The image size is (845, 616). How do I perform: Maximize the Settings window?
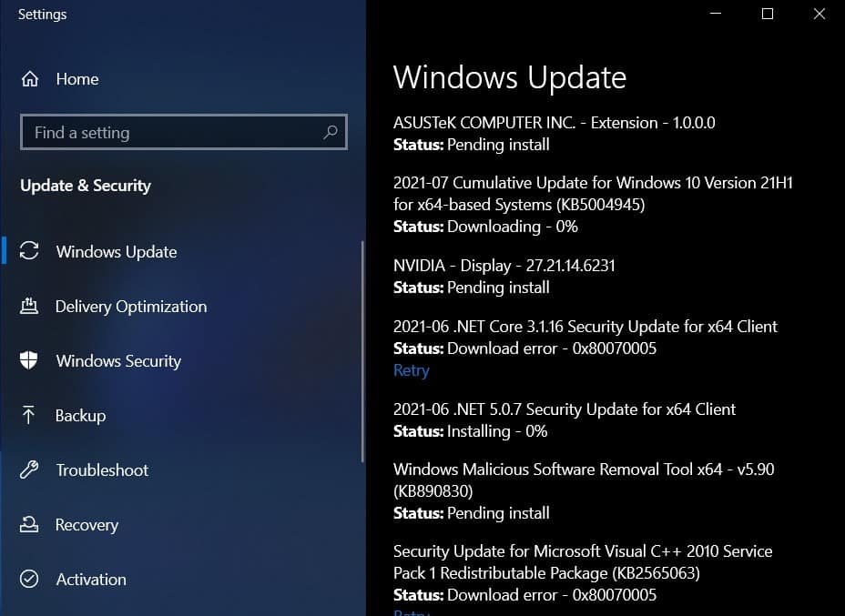(x=768, y=14)
